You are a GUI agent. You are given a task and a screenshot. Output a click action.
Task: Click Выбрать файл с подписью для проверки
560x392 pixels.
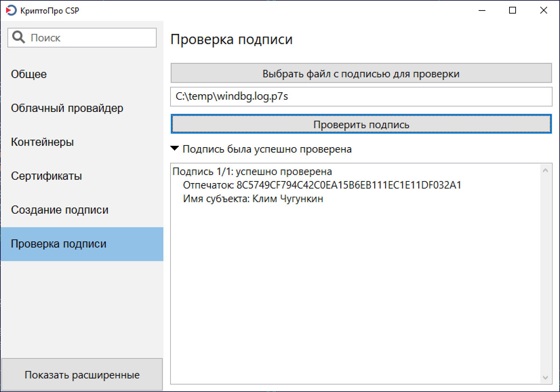point(361,74)
